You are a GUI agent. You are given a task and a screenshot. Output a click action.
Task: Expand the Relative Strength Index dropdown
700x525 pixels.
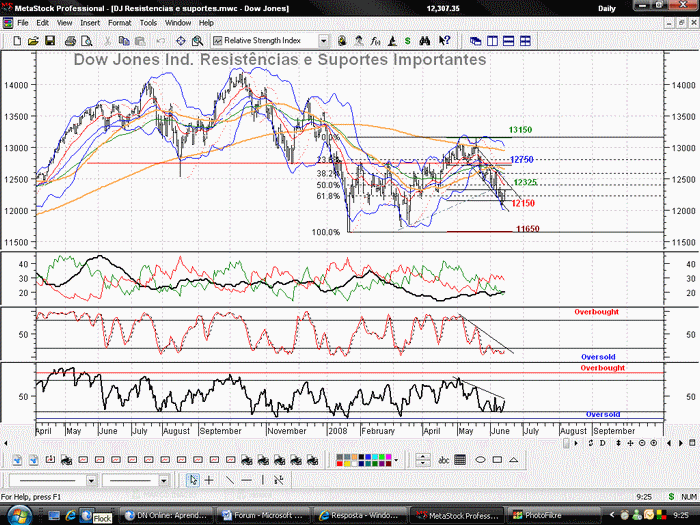point(324,41)
